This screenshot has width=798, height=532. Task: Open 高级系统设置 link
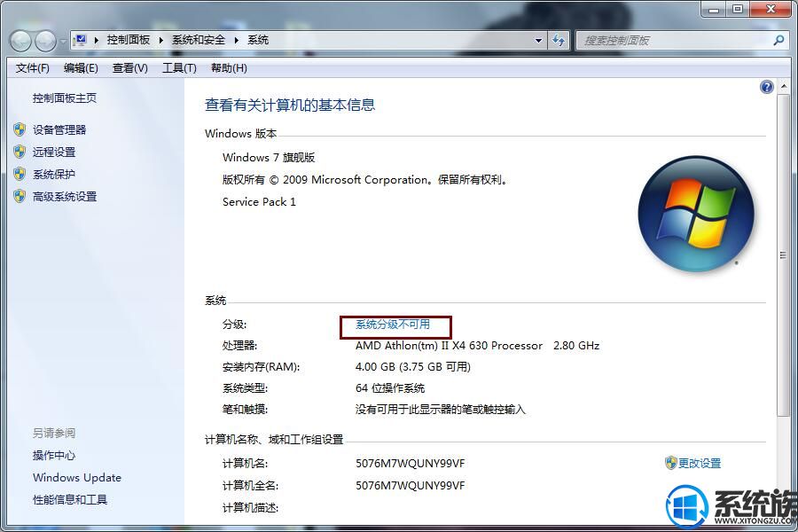(65, 197)
